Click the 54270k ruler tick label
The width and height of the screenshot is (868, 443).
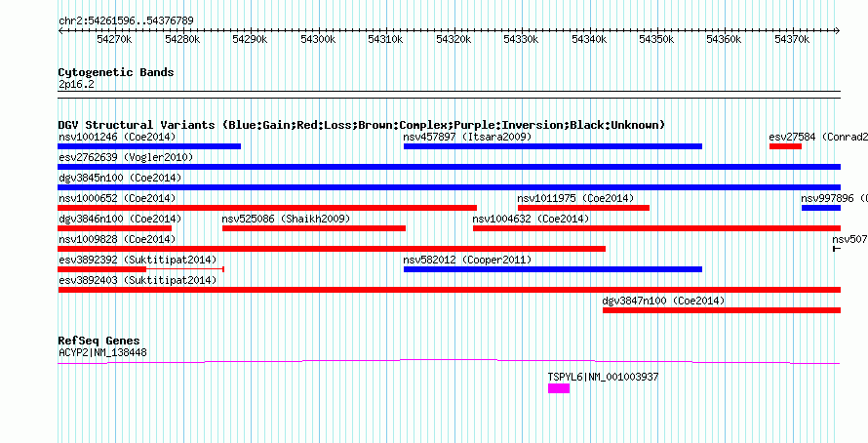click(114, 39)
